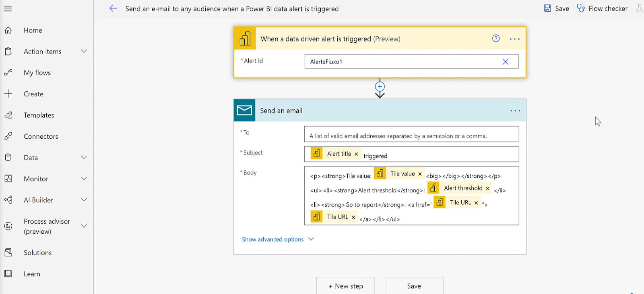Click the bottom Save button

pyautogui.click(x=414, y=286)
